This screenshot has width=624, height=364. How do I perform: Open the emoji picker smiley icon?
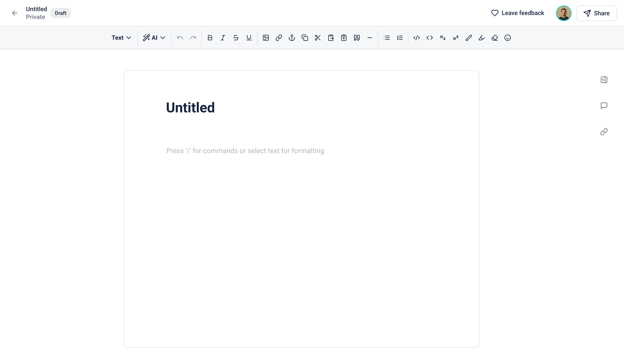click(507, 38)
